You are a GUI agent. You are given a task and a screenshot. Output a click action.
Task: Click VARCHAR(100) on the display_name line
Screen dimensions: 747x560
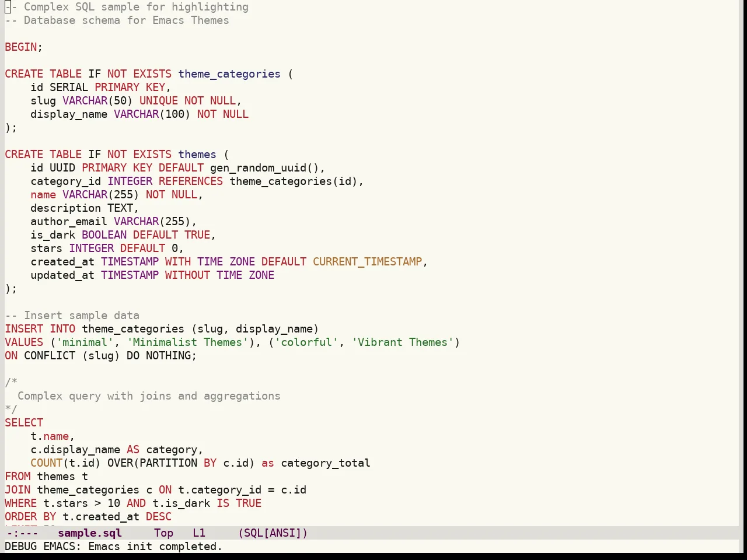[x=152, y=114]
